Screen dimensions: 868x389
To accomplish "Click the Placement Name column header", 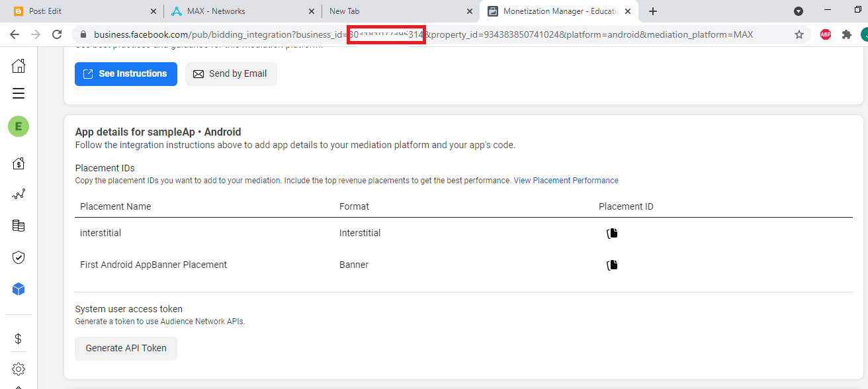I will (x=116, y=206).
